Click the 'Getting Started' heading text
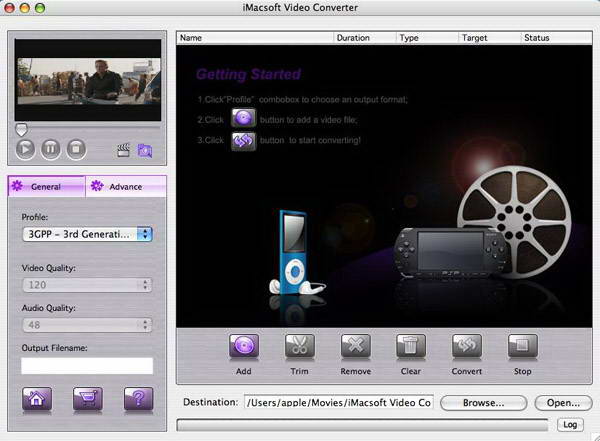This screenshot has width=600, height=441. click(x=249, y=74)
